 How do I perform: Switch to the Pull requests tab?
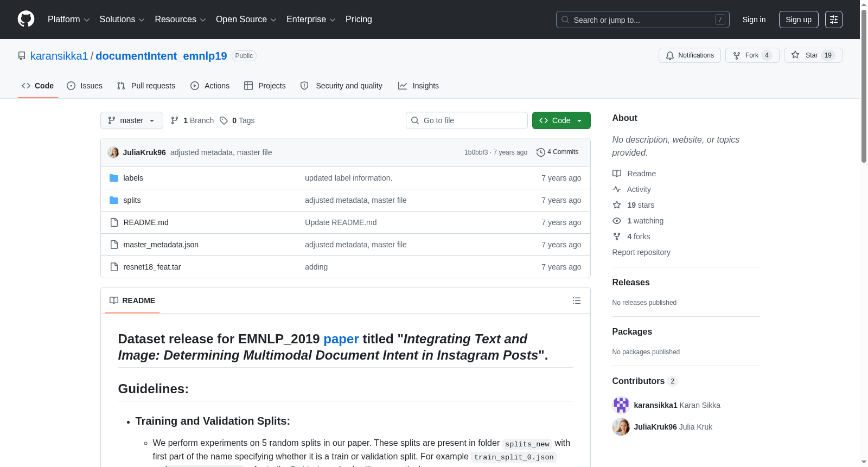coord(146,86)
